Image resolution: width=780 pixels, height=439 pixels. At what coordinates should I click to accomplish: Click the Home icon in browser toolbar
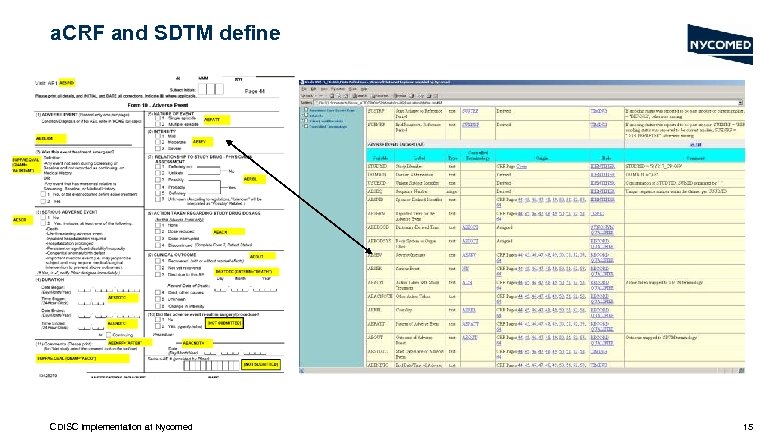(344, 95)
